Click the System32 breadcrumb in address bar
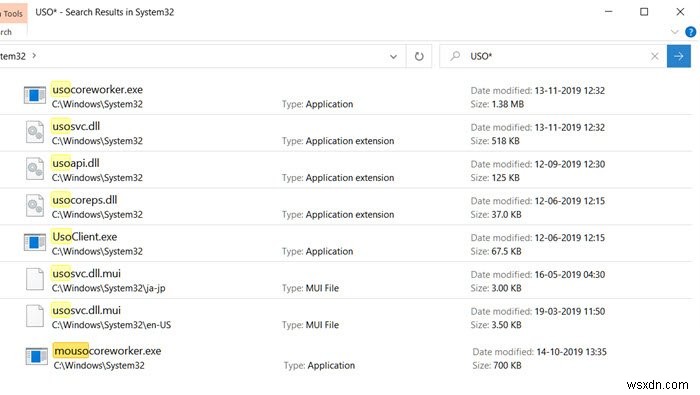 point(12,56)
